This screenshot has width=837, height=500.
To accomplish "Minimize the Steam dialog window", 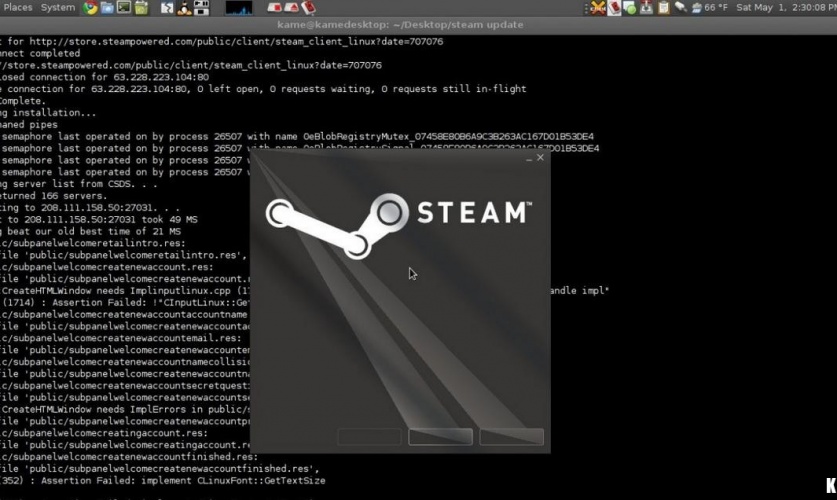I will point(529,158).
